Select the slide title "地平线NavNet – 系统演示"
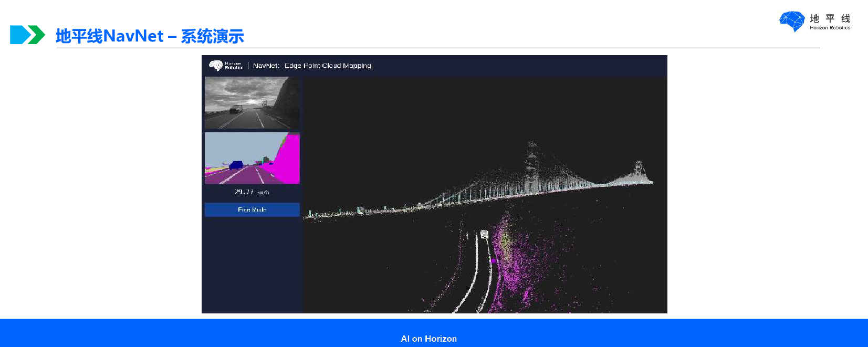Viewport: 868px width, 347px height. [x=150, y=36]
